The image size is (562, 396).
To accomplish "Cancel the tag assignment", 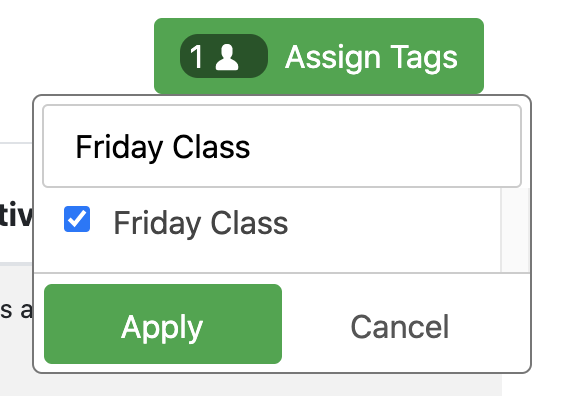I will coord(400,326).
